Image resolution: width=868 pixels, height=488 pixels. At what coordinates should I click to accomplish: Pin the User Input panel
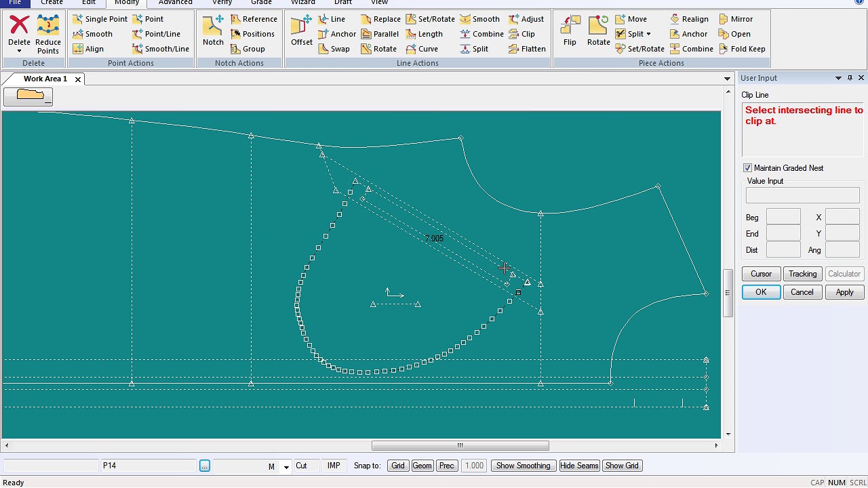point(850,78)
